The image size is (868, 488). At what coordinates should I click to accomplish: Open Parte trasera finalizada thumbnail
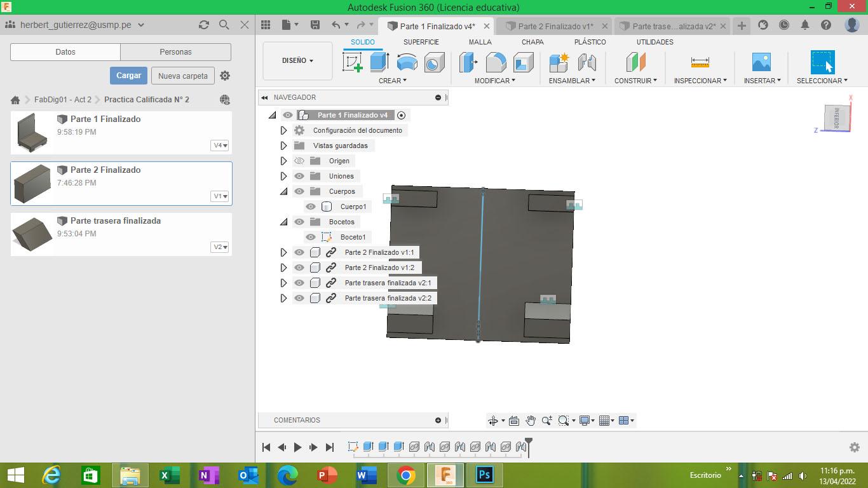tap(32, 234)
